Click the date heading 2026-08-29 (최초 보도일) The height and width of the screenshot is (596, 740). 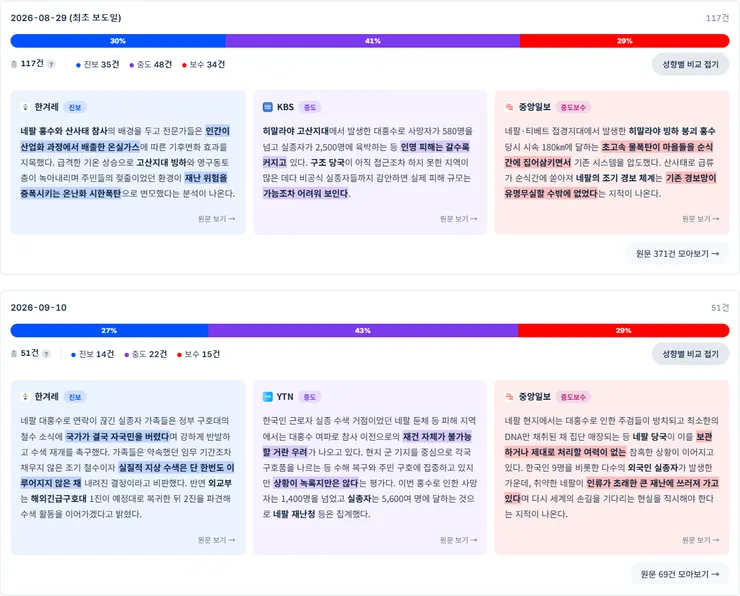(66, 18)
